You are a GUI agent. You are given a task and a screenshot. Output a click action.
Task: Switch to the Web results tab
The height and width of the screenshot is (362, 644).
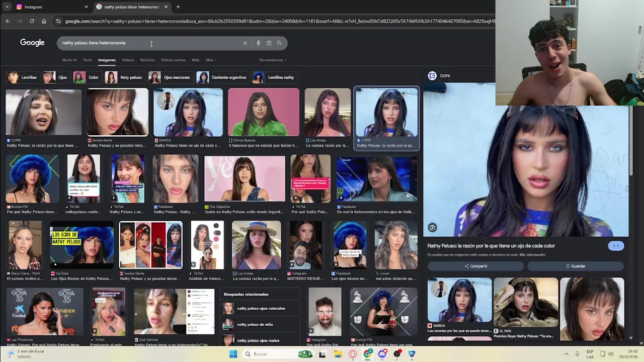pyautogui.click(x=196, y=60)
